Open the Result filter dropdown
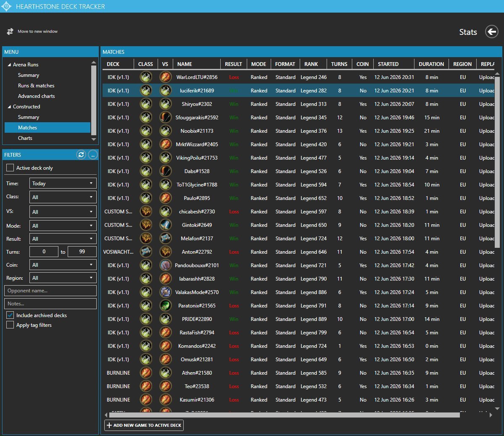Screen dimensions: 504x436 [63, 239]
